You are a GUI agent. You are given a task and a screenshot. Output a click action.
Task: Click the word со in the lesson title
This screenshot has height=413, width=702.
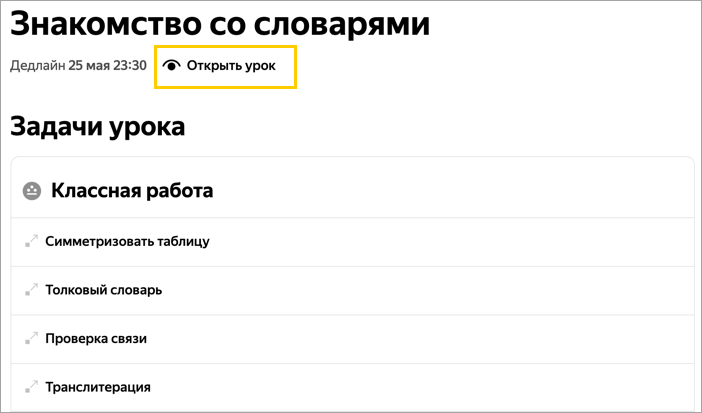coord(227,23)
